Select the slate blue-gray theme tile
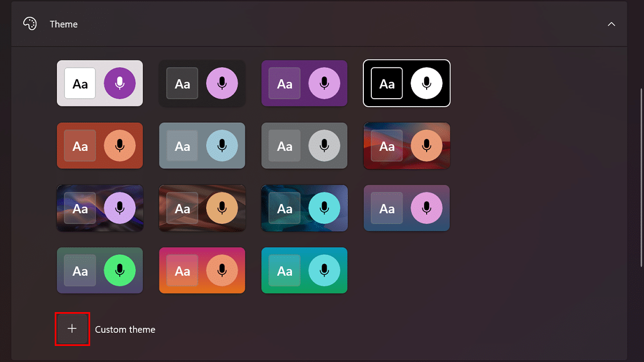The width and height of the screenshot is (644, 362). tap(202, 145)
